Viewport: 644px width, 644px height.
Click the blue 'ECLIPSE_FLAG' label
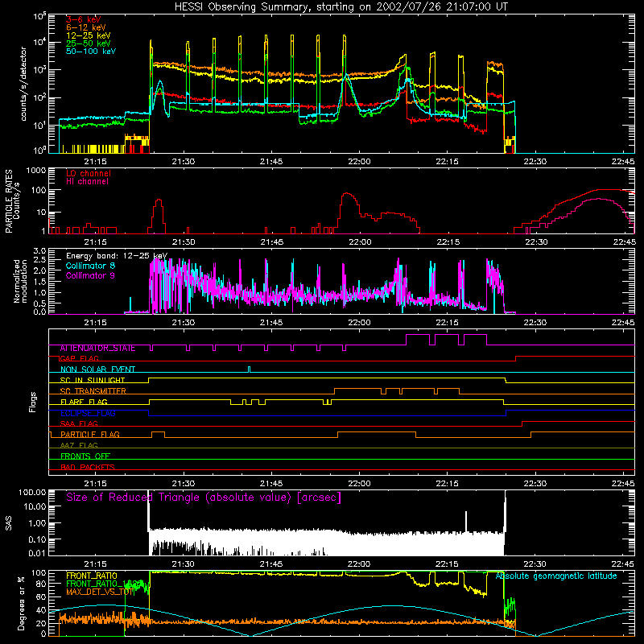pos(88,413)
